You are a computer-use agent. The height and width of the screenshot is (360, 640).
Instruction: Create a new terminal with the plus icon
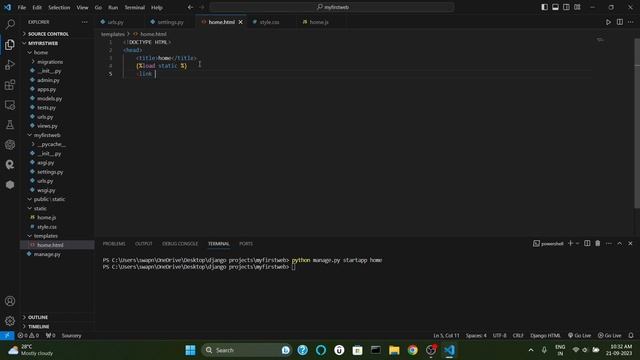point(571,243)
